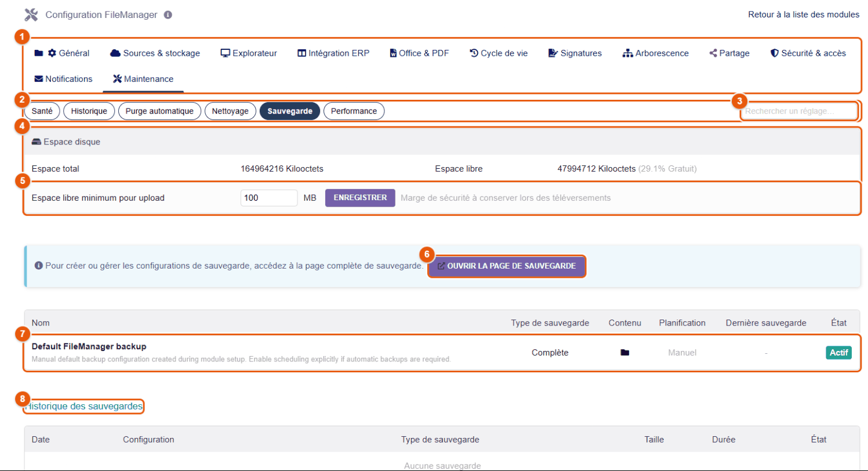Click the columns icon for Intégration ERP
Viewport: 868px width, 471px height.
point(302,53)
